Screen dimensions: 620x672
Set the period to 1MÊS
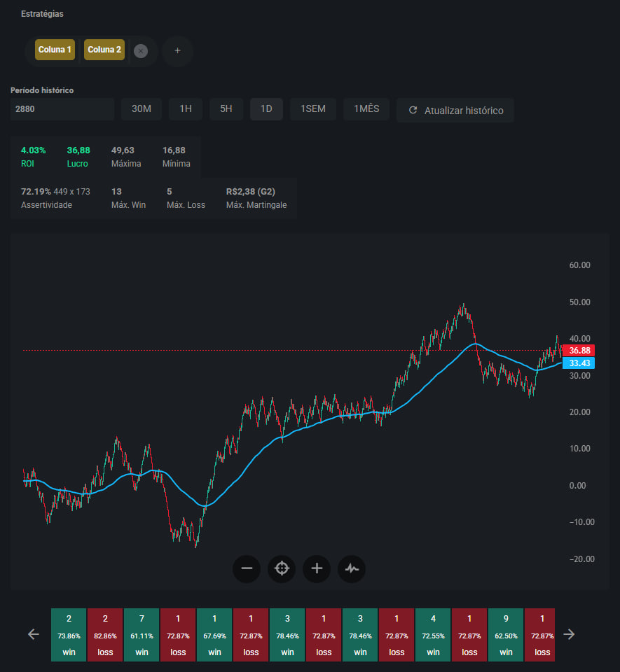click(366, 109)
